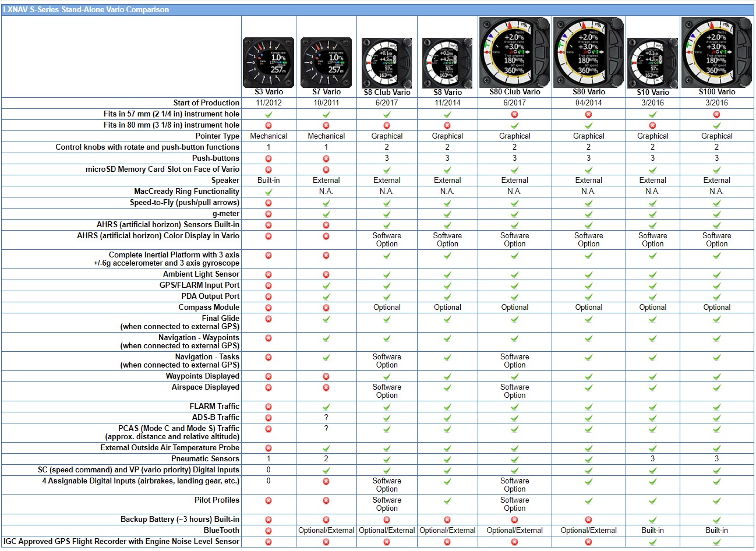Click Pneumatic Sensors '2' for S7 Vario

(x=326, y=459)
